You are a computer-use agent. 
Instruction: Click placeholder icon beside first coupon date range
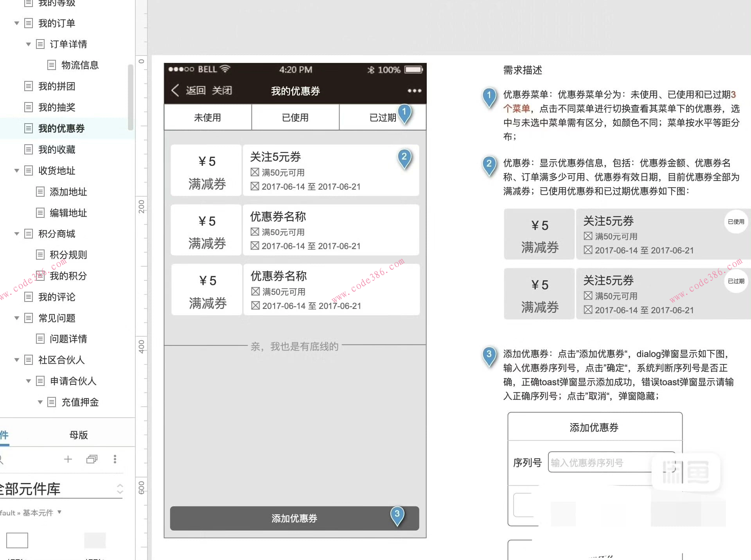click(255, 186)
